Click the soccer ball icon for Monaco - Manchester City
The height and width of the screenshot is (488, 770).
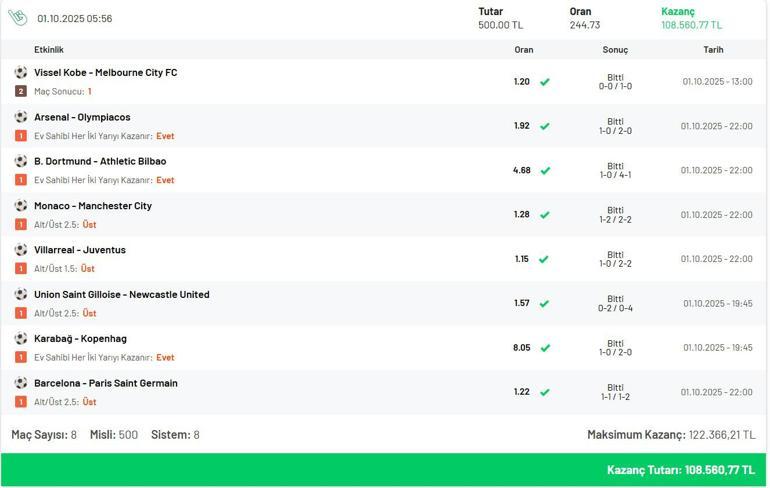click(x=21, y=206)
